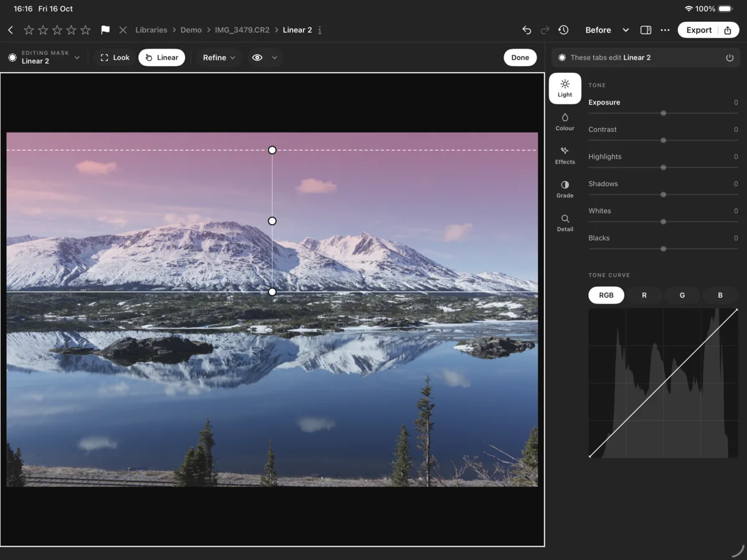Click the Exposure value field
The width and height of the screenshot is (747, 560).
click(x=735, y=103)
